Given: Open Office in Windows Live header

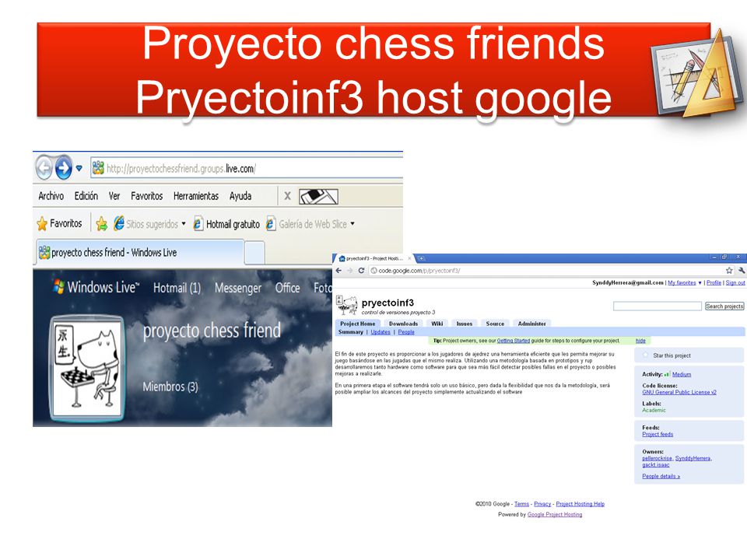Looking at the screenshot, I should coord(288,288).
